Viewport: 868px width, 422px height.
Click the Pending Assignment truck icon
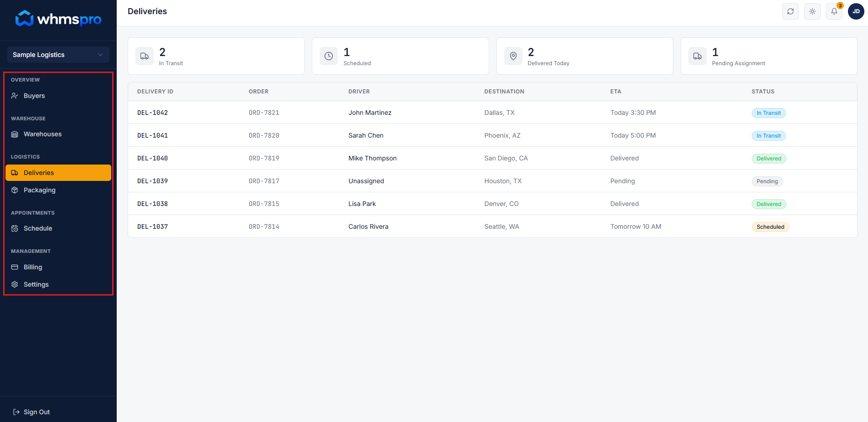(697, 56)
